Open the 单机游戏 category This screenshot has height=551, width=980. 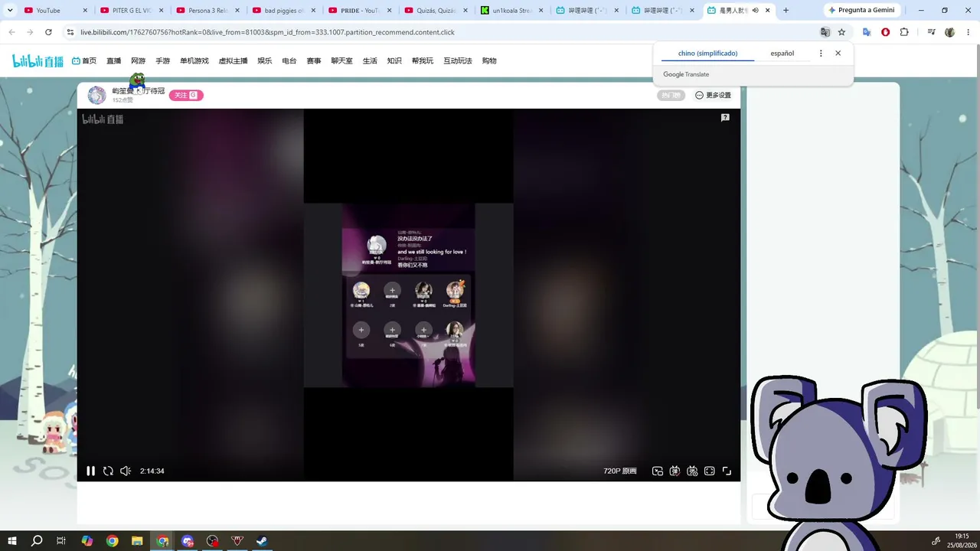(194, 61)
